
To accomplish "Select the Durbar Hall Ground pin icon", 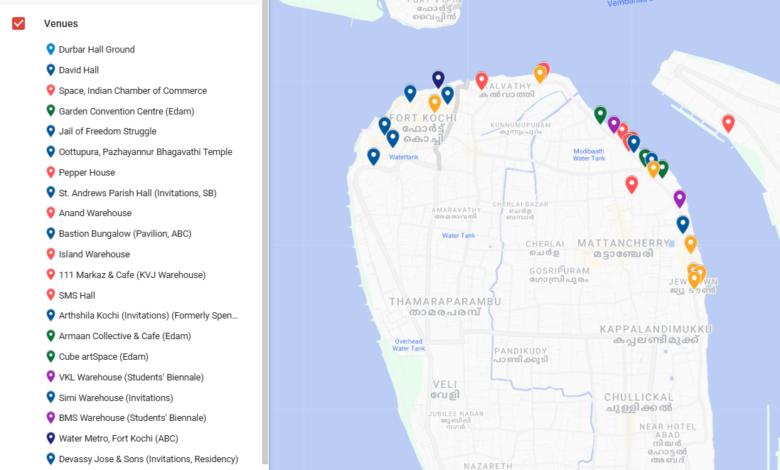I will (x=50, y=49).
